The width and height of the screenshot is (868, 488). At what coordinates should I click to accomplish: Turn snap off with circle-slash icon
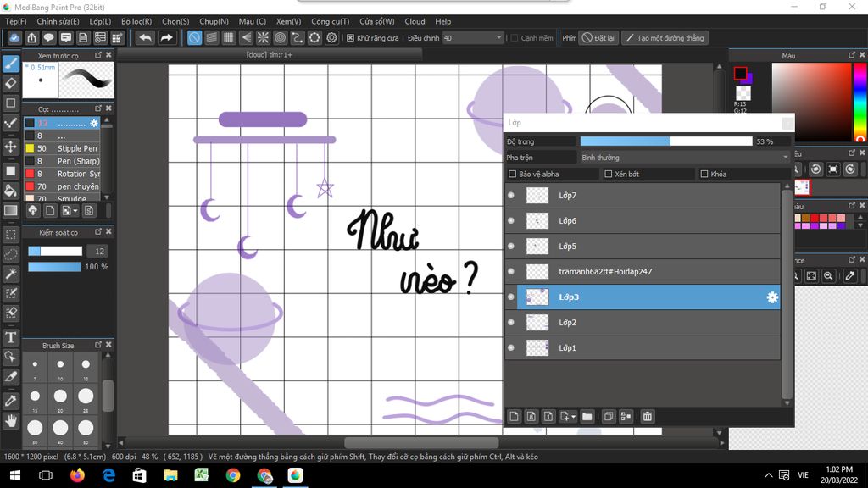194,37
